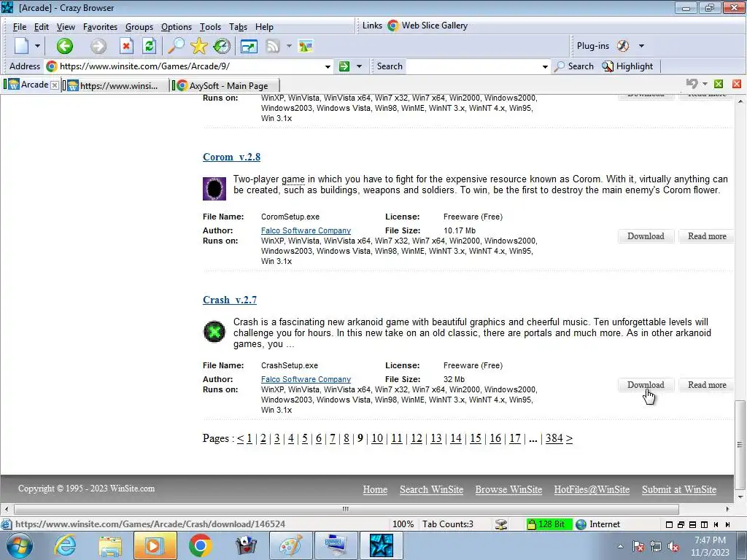Screen dimensions: 747x560
Task: Open the Tabs menu
Action: [x=239, y=27]
